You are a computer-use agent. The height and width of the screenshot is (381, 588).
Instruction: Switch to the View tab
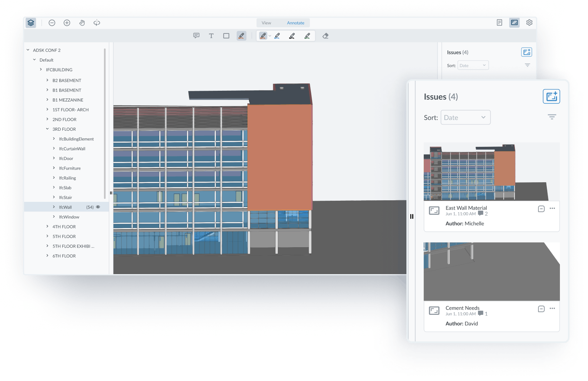point(266,23)
